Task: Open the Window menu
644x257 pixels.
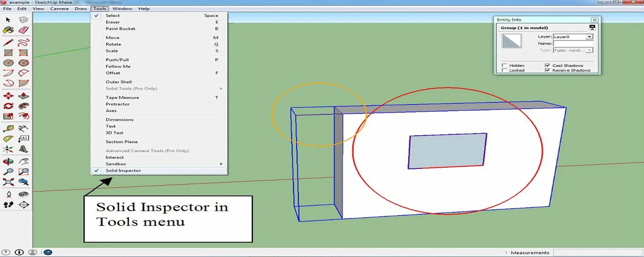Action: tap(122, 9)
